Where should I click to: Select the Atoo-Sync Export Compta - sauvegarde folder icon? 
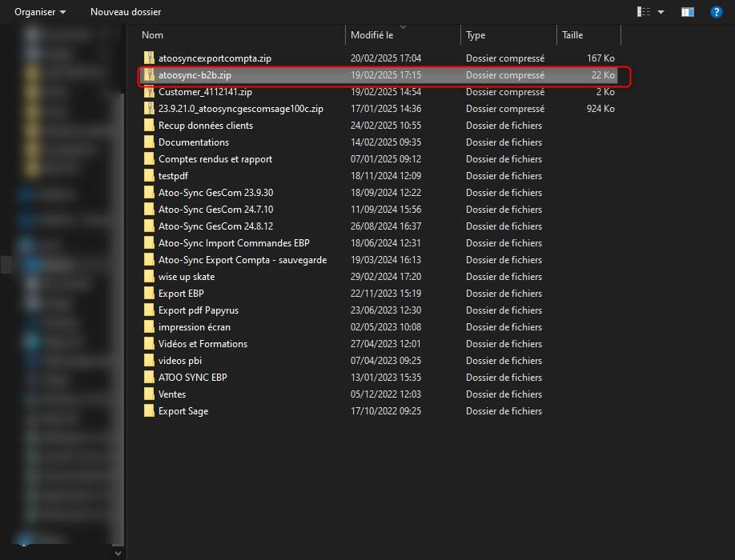pos(149,260)
